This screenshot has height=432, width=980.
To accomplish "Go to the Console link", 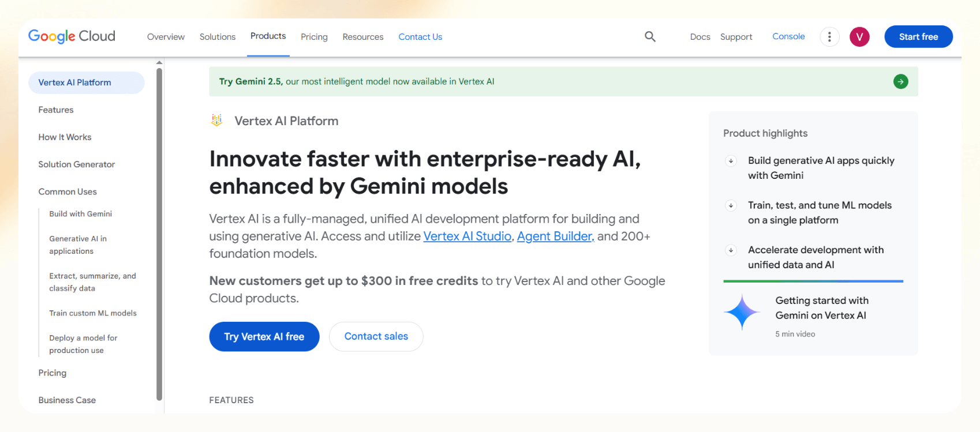I will tap(788, 36).
